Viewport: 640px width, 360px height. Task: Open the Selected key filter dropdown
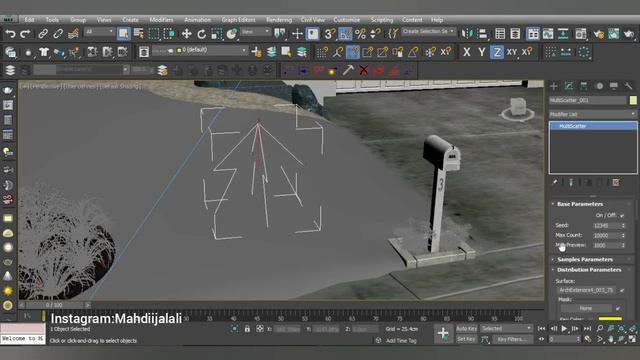tap(506, 328)
